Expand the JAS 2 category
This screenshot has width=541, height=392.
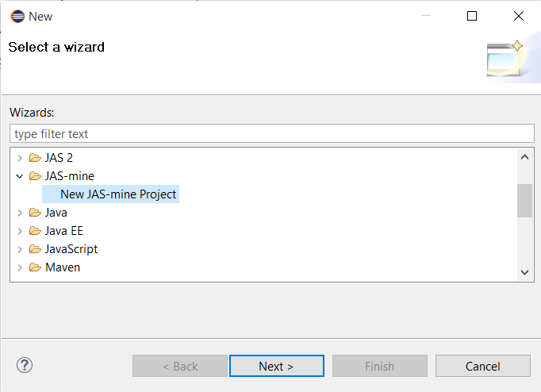click(x=20, y=158)
